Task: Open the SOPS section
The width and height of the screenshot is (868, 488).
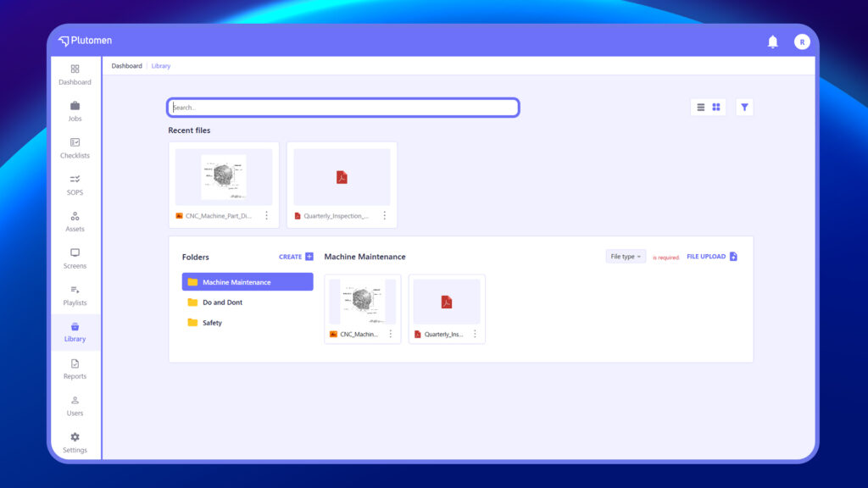Action: pyautogui.click(x=75, y=185)
